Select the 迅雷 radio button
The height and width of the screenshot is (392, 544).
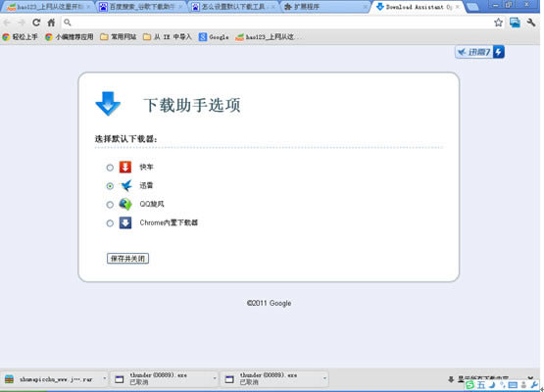pyautogui.click(x=110, y=186)
